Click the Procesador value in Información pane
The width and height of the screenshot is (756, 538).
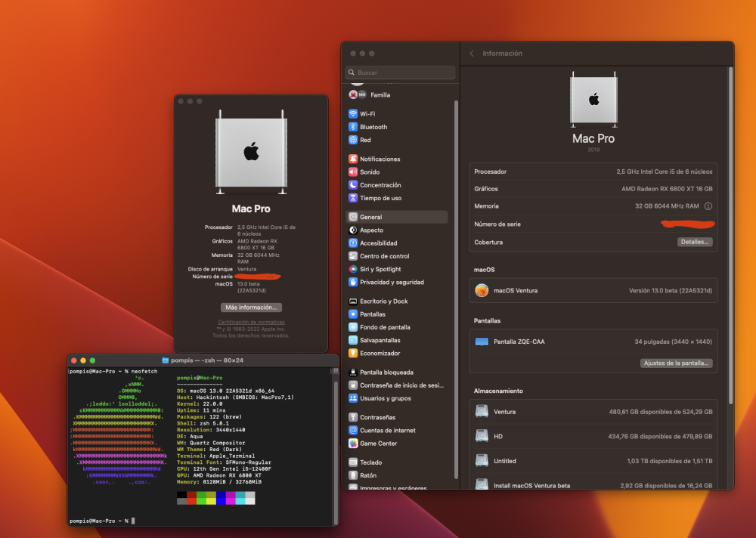[x=665, y=172]
